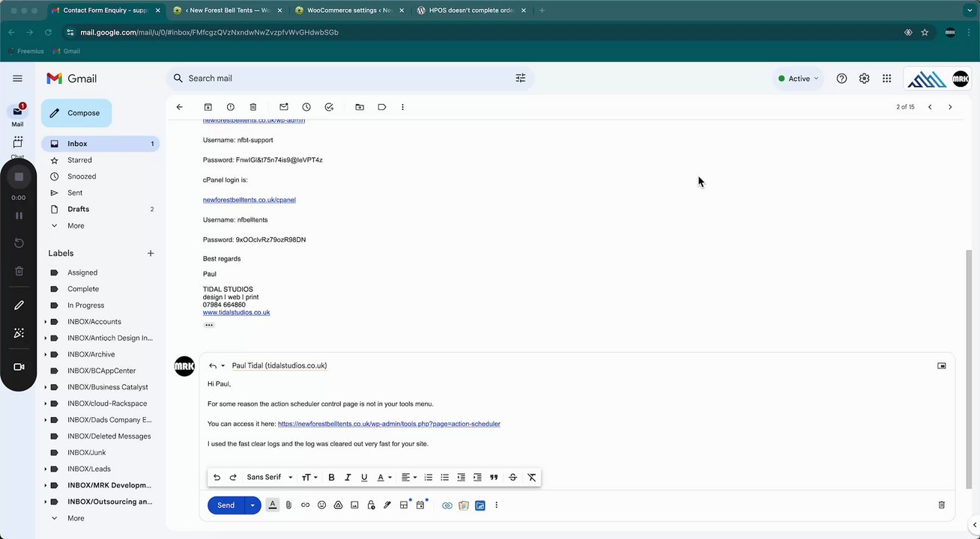Insert a numbered list
980x539 pixels.
tap(429, 478)
